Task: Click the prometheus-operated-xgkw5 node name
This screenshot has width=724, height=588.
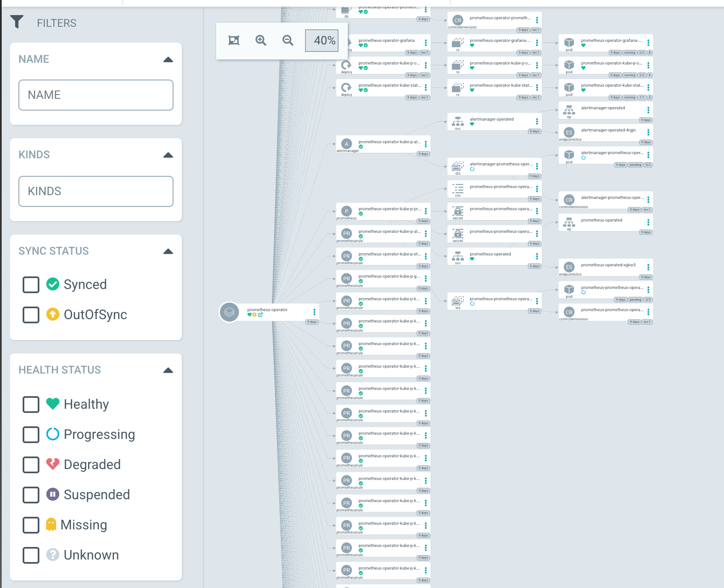Action: pyautogui.click(x=608, y=265)
